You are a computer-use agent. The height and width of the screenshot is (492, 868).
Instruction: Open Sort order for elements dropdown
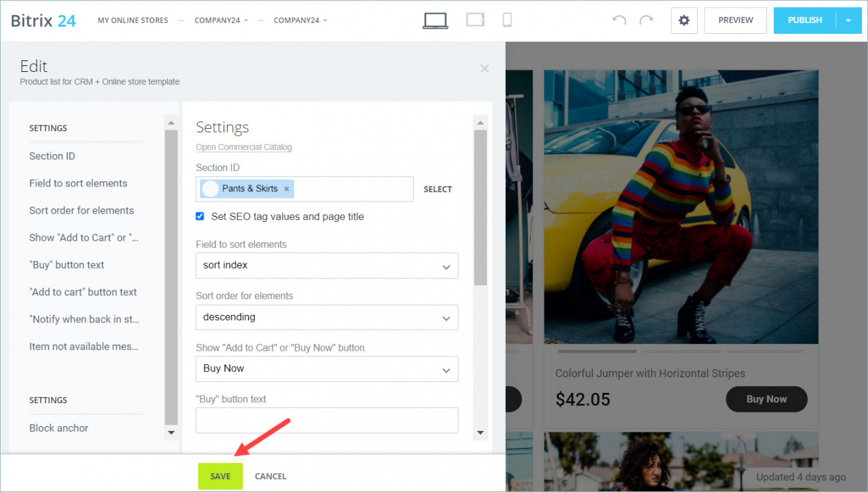pos(327,317)
